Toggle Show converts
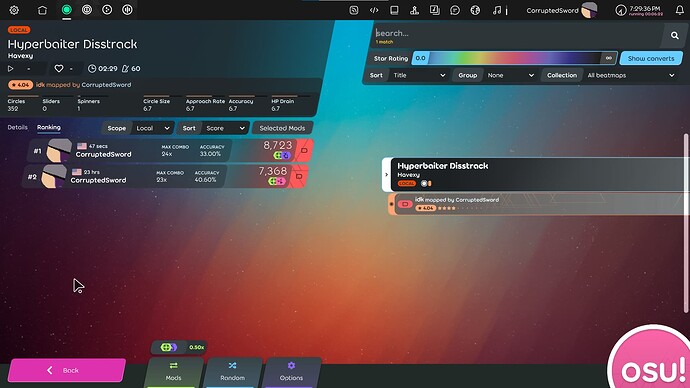The width and height of the screenshot is (690, 388). 651,58
